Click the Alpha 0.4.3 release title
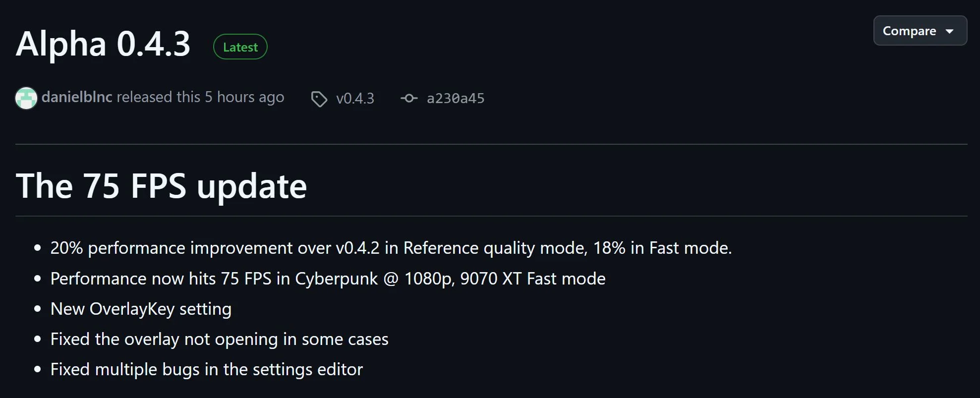The width and height of the screenshot is (980, 398). click(x=103, y=44)
